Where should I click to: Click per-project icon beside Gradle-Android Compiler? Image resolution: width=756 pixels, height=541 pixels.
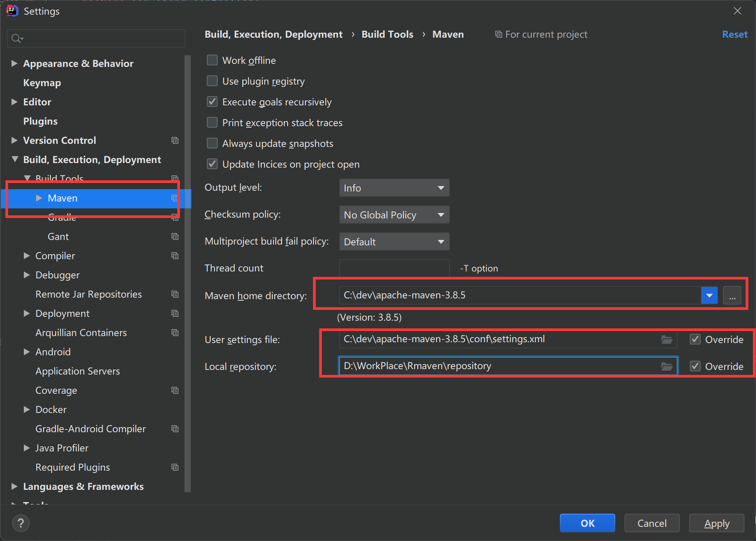click(175, 429)
